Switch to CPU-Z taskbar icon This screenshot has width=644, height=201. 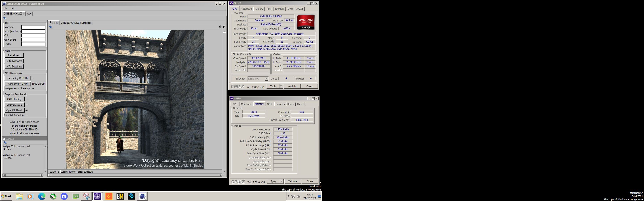[97, 197]
